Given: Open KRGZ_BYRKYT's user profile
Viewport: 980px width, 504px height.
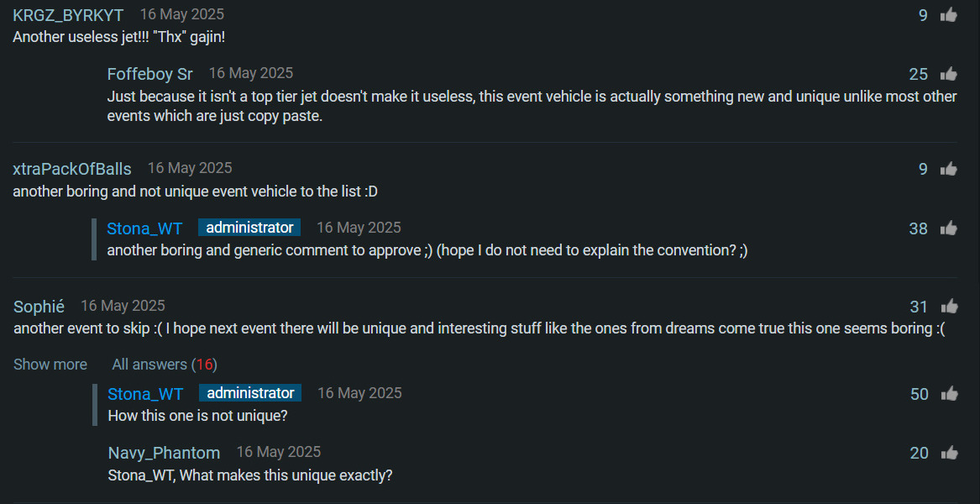Looking at the screenshot, I should (x=68, y=16).
